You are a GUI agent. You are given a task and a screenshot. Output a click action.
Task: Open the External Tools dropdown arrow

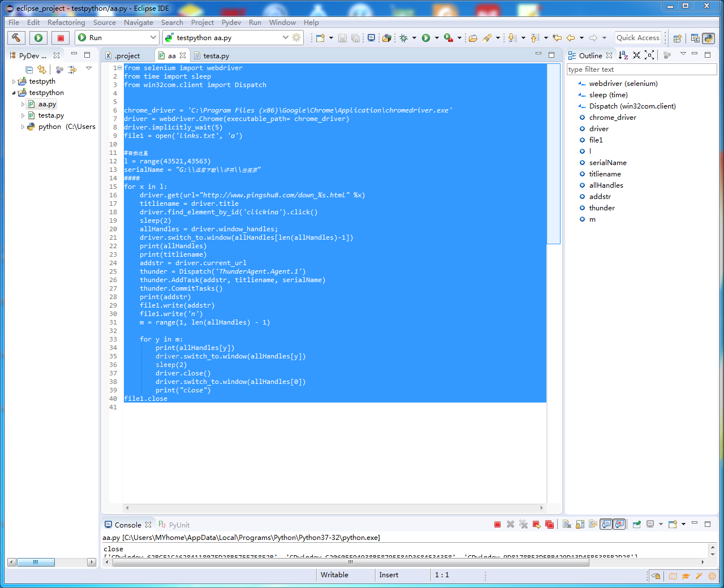(x=459, y=38)
